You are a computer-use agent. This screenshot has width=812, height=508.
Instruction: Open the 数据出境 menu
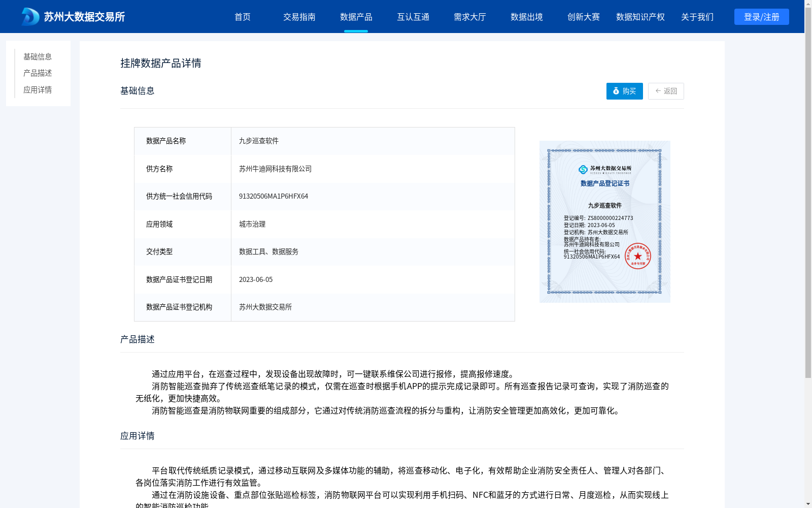(x=527, y=17)
